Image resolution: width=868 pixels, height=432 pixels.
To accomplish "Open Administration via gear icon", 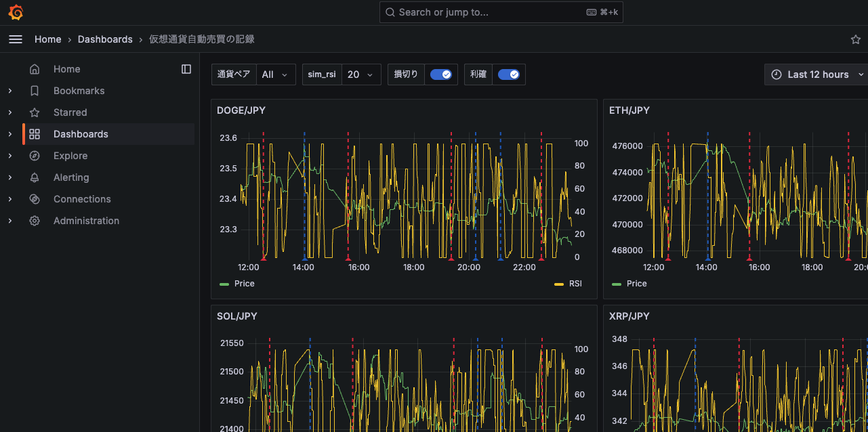I will pos(35,221).
